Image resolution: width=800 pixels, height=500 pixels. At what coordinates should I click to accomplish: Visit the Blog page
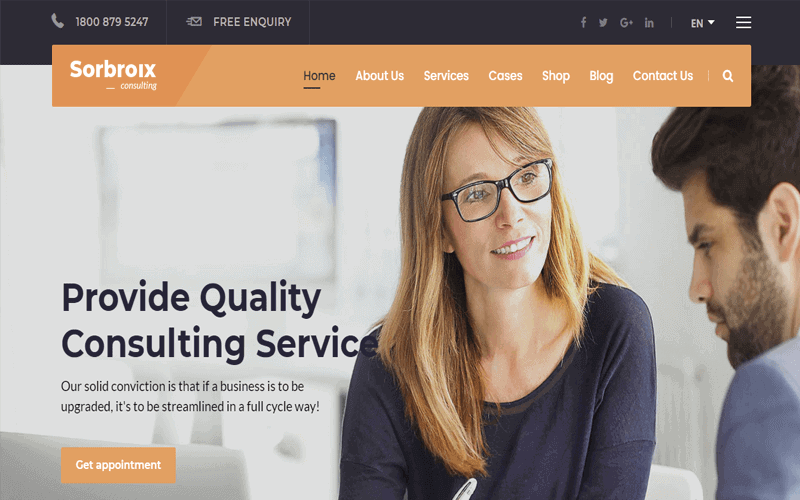(601, 76)
